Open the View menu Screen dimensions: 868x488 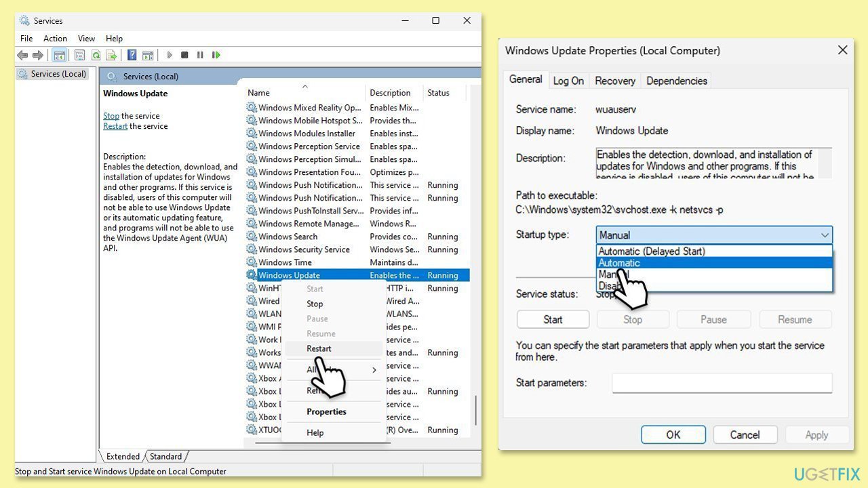86,39
